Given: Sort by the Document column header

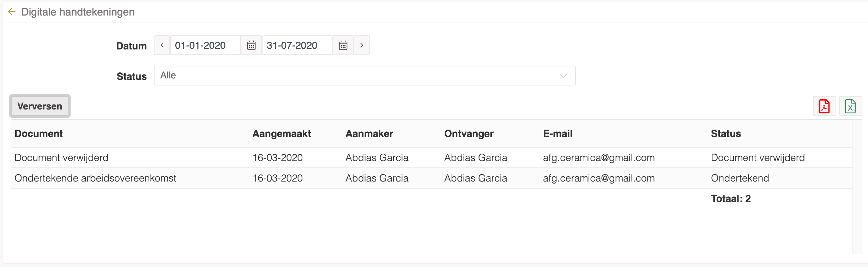Looking at the screenshot, I should pyautogui.click(x=39, y=133).
